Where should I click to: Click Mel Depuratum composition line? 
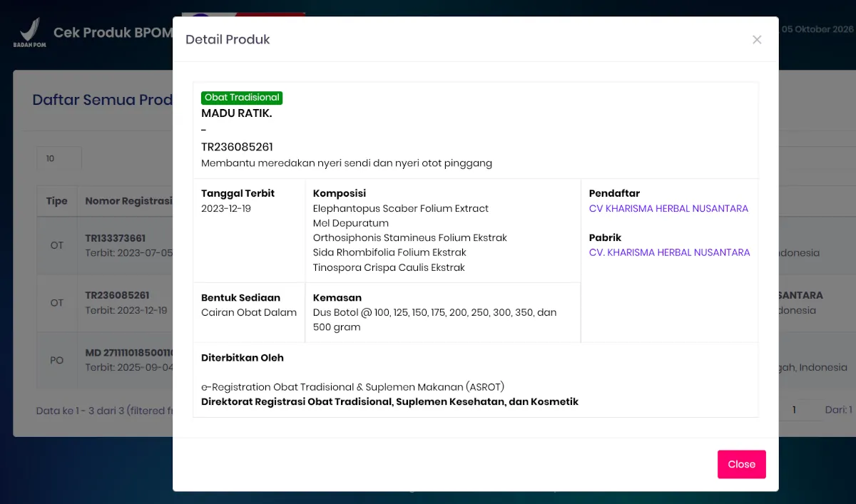(351, 223)
